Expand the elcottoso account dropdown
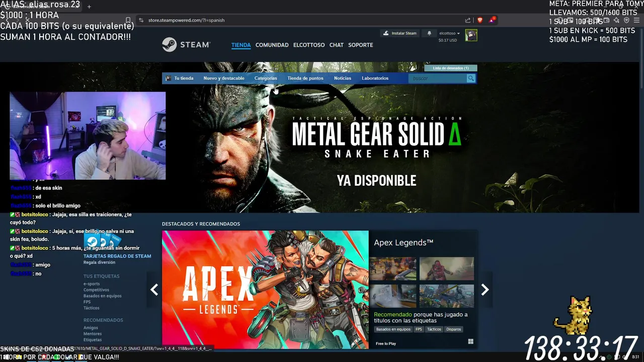Screen dimensions: 644x362 [x=449, y=33]
